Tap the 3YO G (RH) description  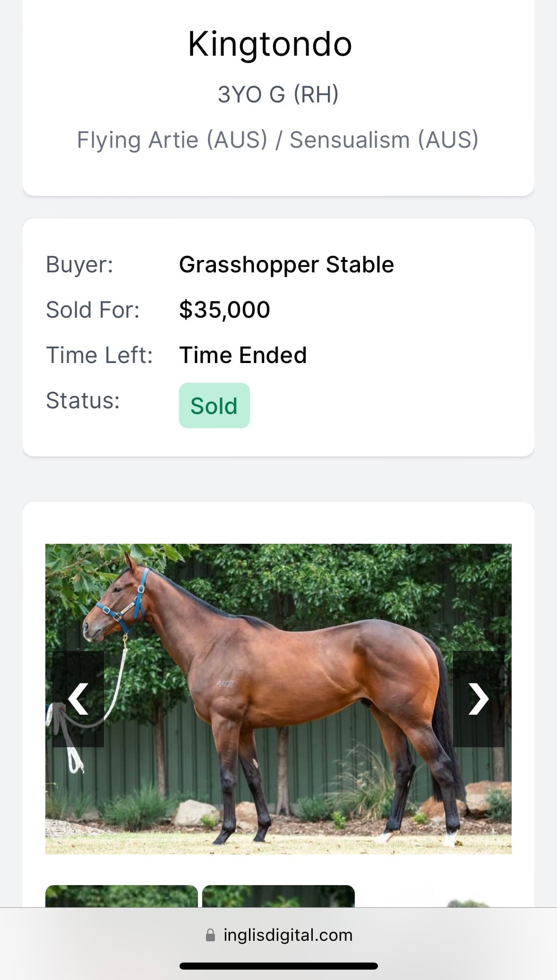coord(278,94)
